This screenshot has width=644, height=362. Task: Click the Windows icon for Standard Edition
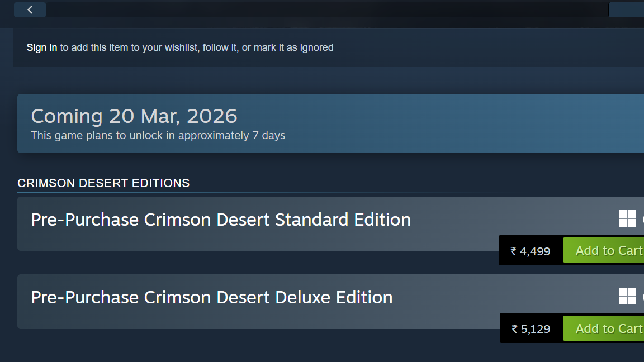pyautogui.click(x=627, y=218)
